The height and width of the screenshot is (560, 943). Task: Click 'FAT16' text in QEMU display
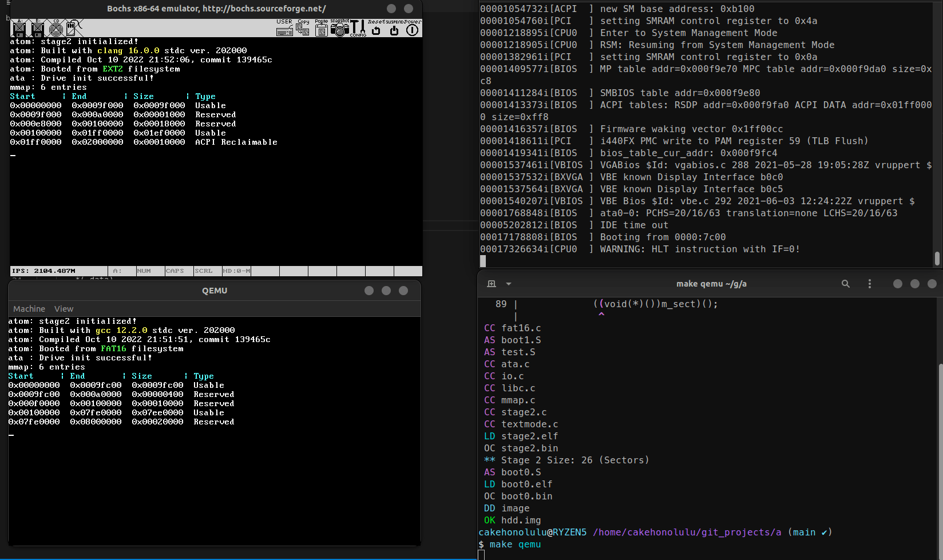click(x=113, y=349)
